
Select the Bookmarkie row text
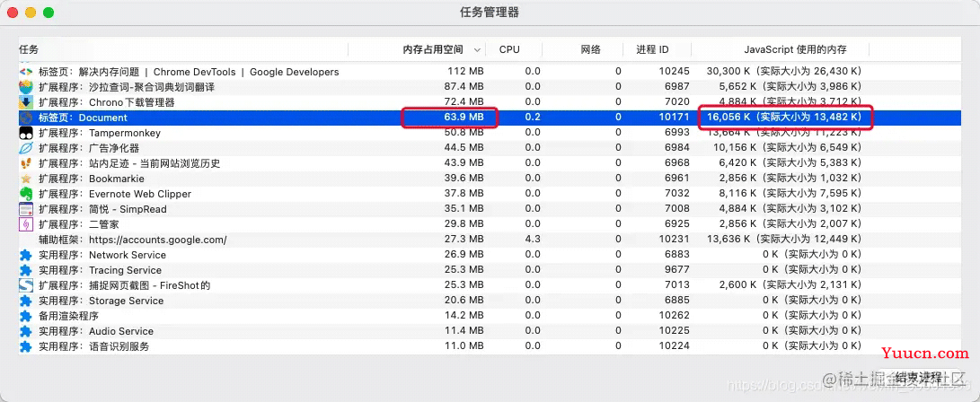coord(92,179)
